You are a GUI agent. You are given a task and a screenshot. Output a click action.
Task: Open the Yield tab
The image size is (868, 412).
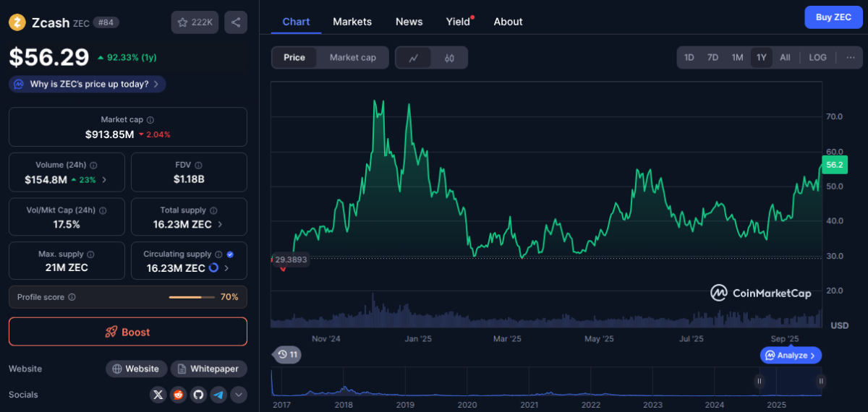coord(458,22)
